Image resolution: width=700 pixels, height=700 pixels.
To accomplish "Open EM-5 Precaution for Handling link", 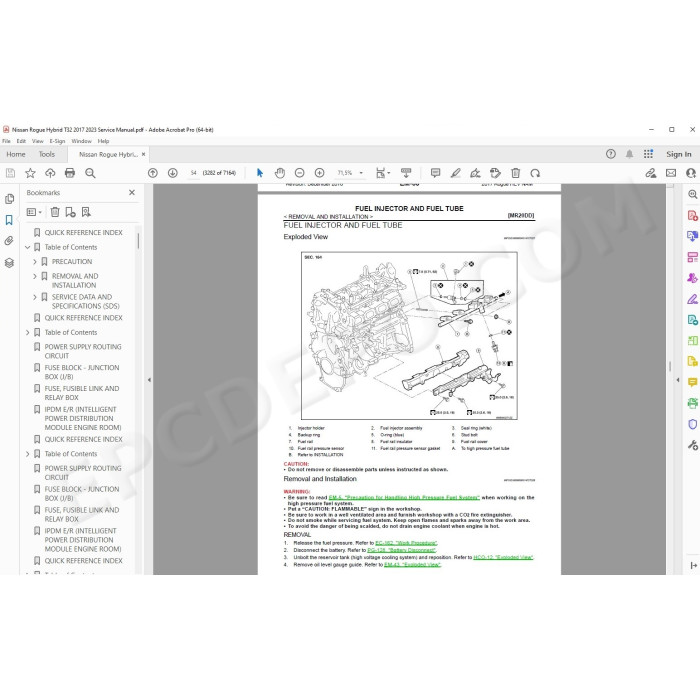I will point(404,497).
